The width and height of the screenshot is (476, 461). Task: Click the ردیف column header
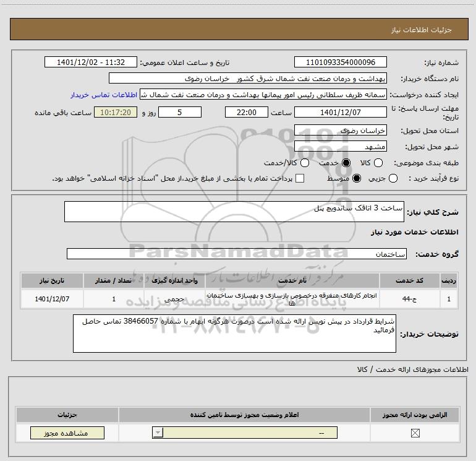(449, 280)
